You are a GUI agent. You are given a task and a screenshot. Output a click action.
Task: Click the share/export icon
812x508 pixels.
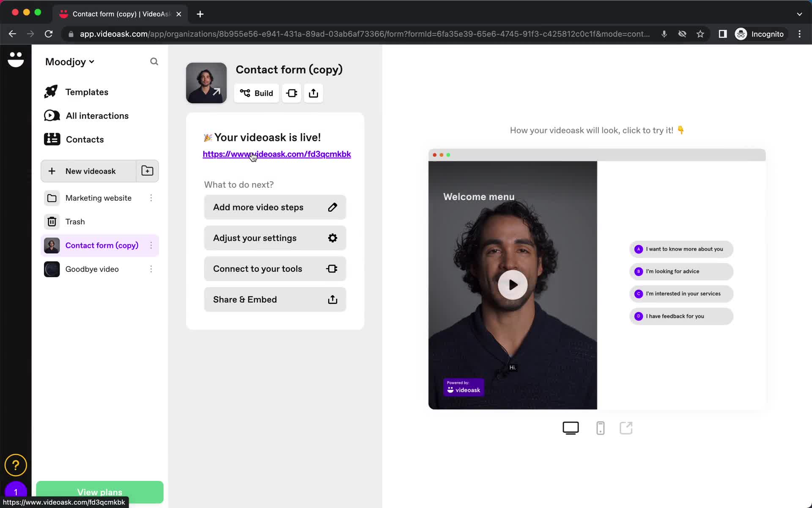coord(313,92)
